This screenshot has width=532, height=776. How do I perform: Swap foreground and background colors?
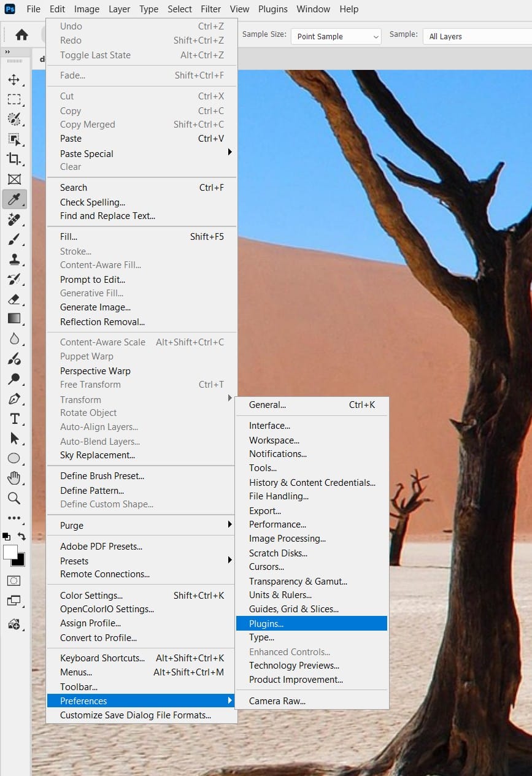21,536
